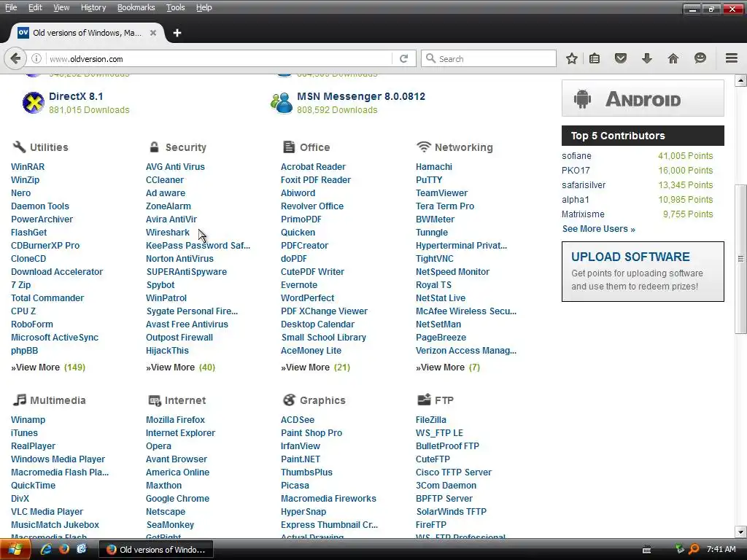Open a new tab with the plus button
The height and width of the screenshot is (560, 747).
pos(177,33)
